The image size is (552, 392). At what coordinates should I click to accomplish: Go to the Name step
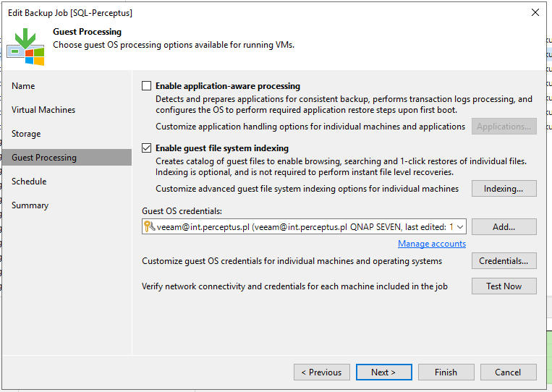[x=23, y=86]
